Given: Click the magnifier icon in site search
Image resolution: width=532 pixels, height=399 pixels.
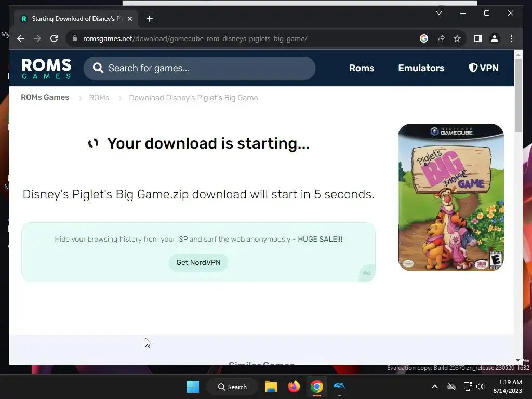Looking at the screenshot, I should pyautogui.click(x=98, y=68).
